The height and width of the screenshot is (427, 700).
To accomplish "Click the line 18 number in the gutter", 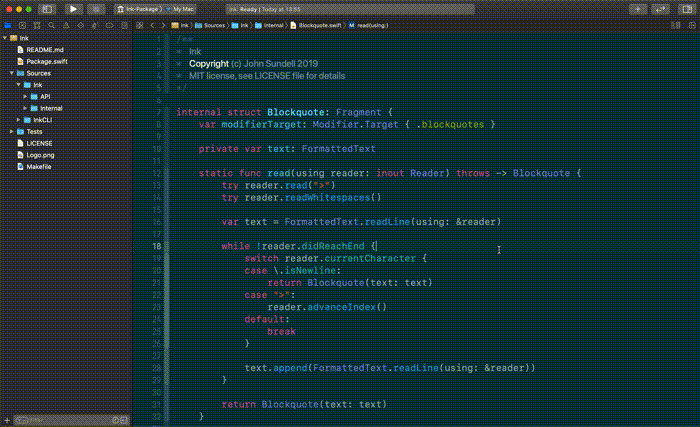I will pos(157,246).
